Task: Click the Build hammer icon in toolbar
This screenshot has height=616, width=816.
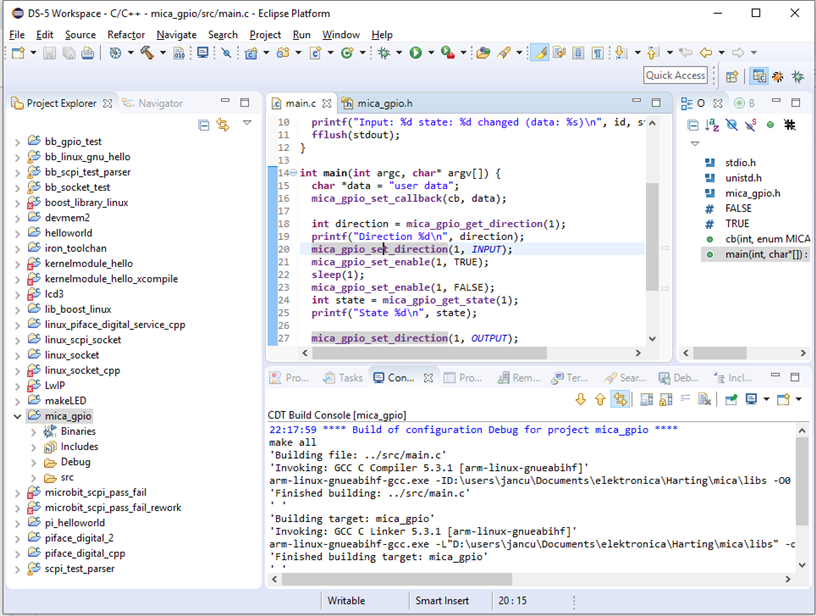Action: [x=147, y=53]
